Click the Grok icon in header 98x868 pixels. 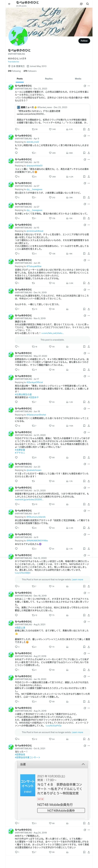point(81,4)
